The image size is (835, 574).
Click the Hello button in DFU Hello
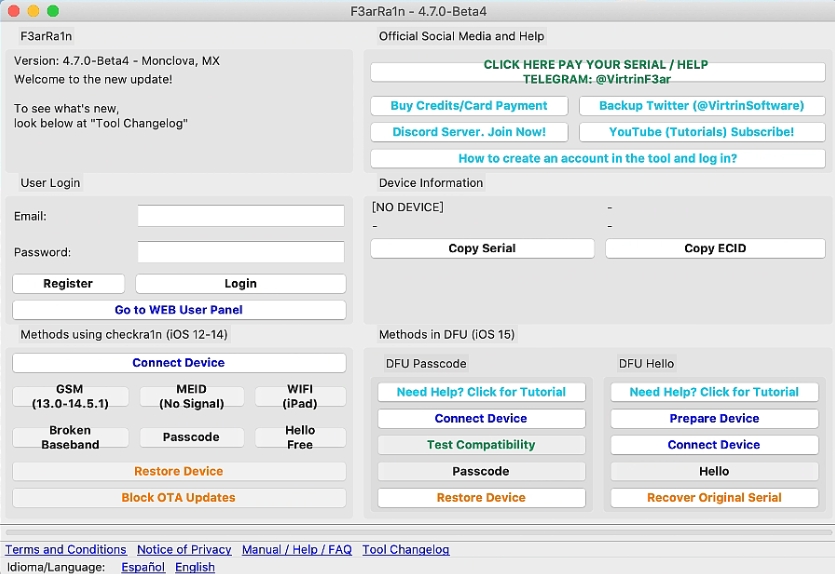[x=714, y=471]
